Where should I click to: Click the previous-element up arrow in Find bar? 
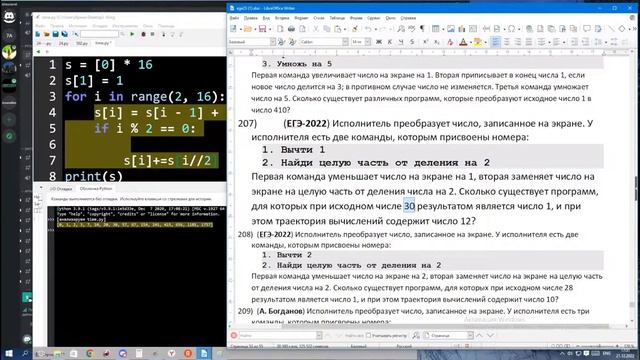(480, 336)
